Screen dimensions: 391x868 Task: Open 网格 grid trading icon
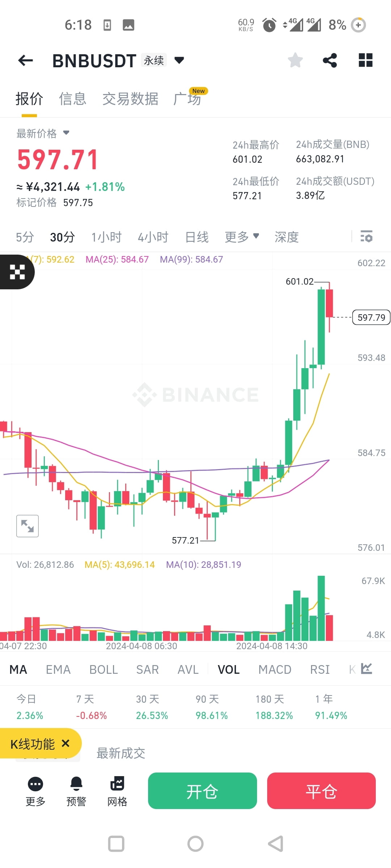coord(117,792)
